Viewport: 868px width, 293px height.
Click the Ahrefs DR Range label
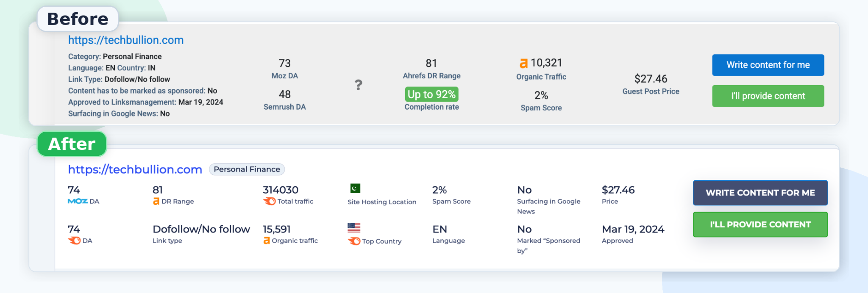point(431,76)
